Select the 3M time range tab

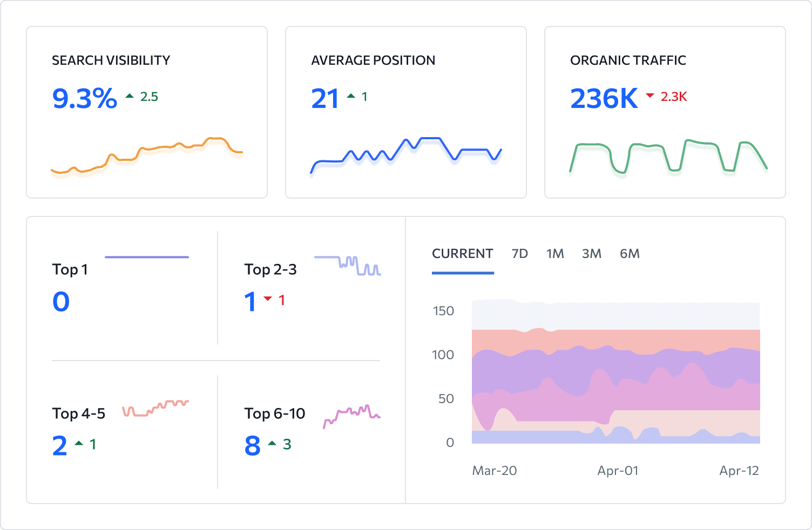click(x=591, y=254)
